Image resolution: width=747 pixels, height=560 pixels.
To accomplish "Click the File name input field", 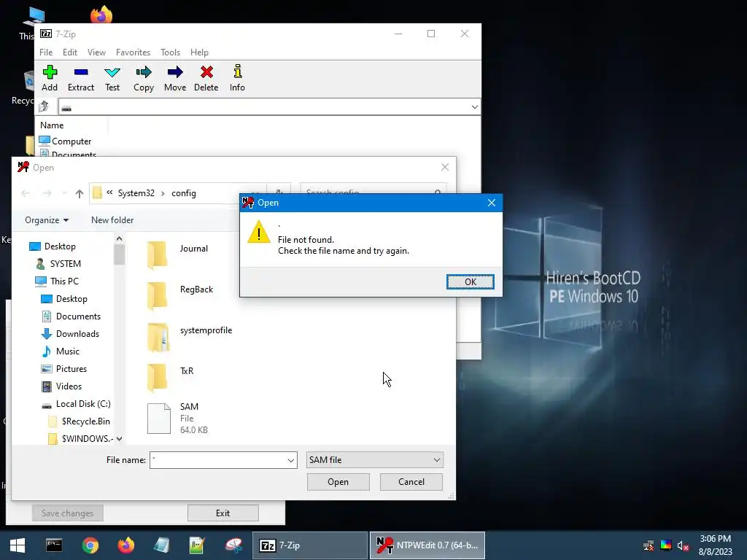I will coord(218,460).
